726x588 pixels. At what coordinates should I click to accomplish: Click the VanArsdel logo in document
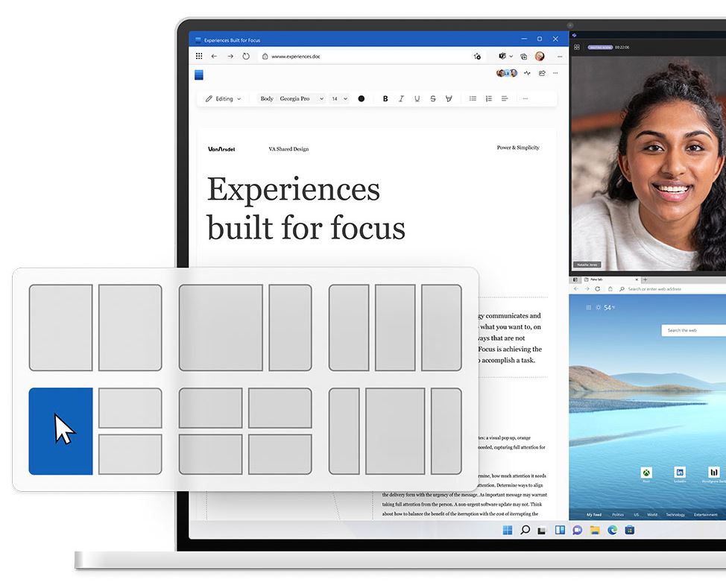221,149
